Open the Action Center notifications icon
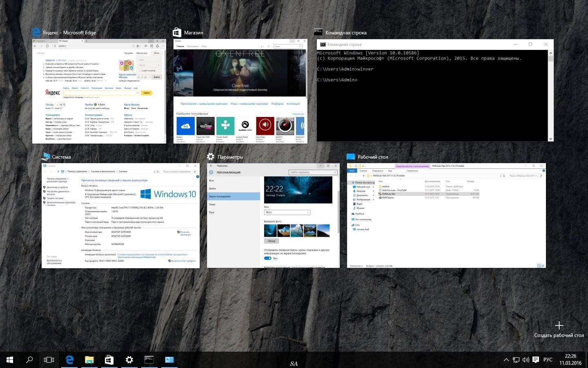Viewport: 588px width, 368px height. [536, 360]
